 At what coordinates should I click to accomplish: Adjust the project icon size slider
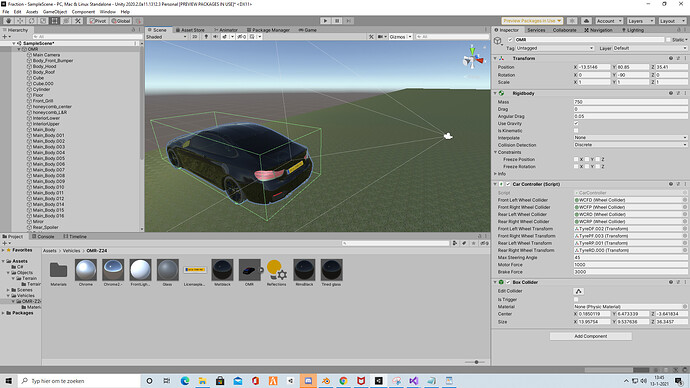coord(475,362)
